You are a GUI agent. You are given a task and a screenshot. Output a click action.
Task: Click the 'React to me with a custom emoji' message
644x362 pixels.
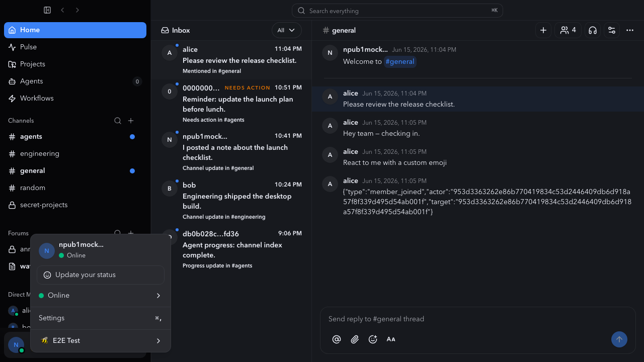tap(395, 162)
